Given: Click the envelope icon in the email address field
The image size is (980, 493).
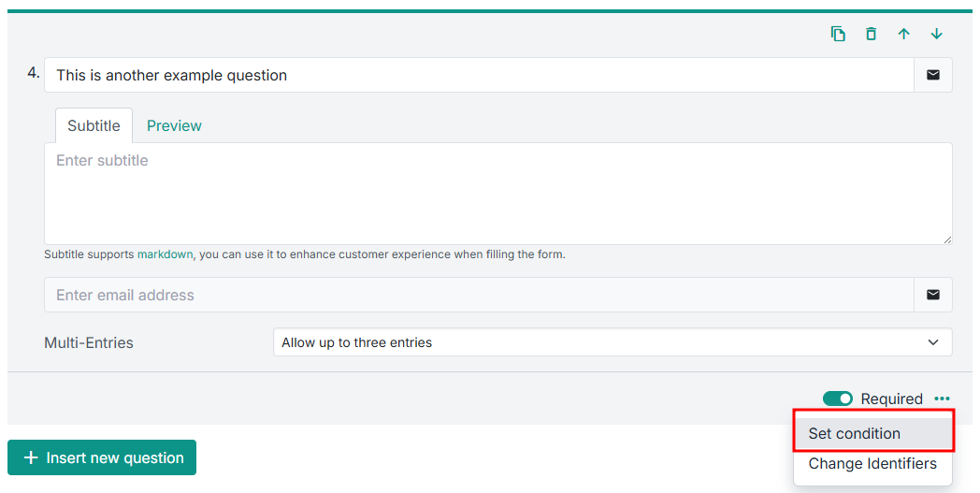Looking at the screenshot, I should coord(932,295).
